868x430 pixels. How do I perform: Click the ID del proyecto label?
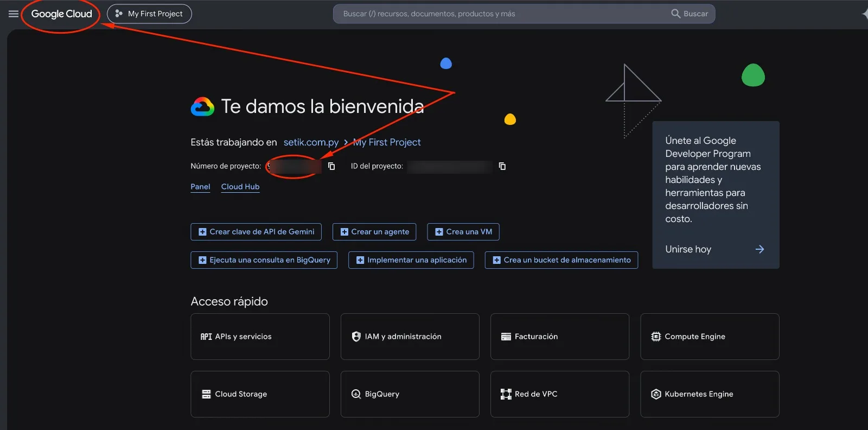(x=376, y=166)
